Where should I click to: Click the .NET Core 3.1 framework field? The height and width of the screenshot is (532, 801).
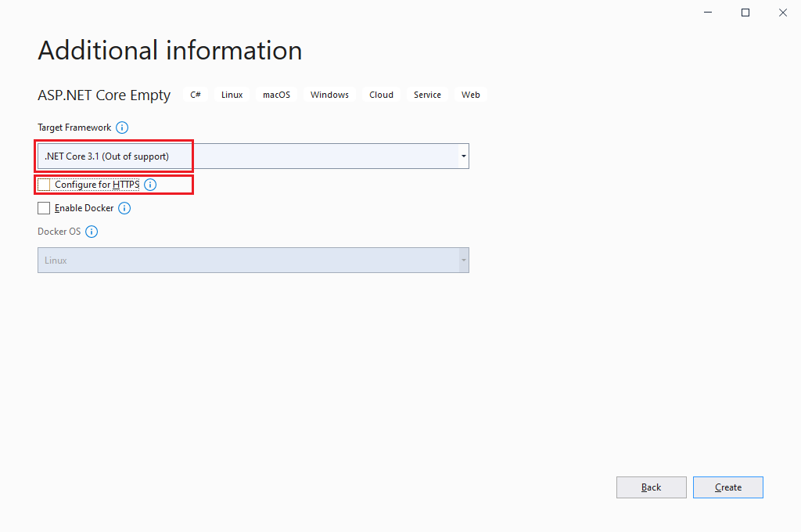point(113,156)
